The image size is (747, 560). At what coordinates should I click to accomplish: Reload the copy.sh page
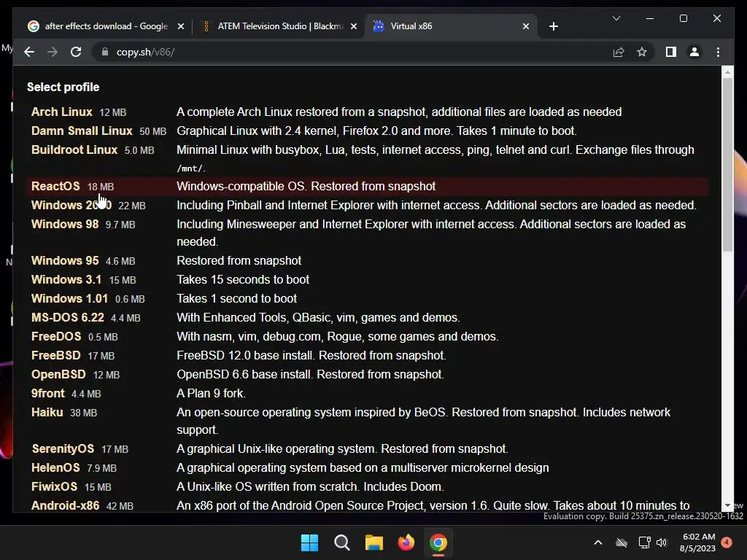[76, 52]
